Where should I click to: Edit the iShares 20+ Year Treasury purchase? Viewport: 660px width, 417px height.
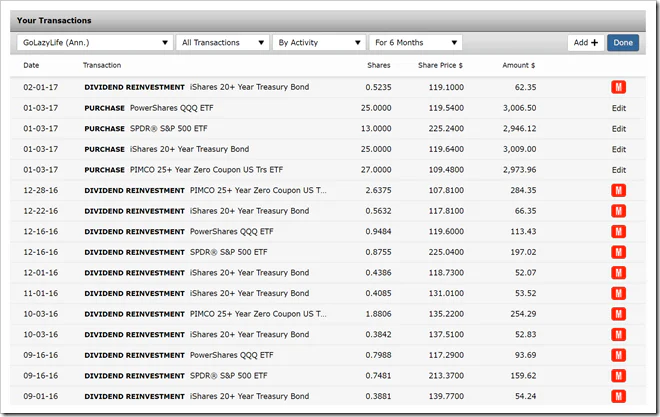coord(619,149)
